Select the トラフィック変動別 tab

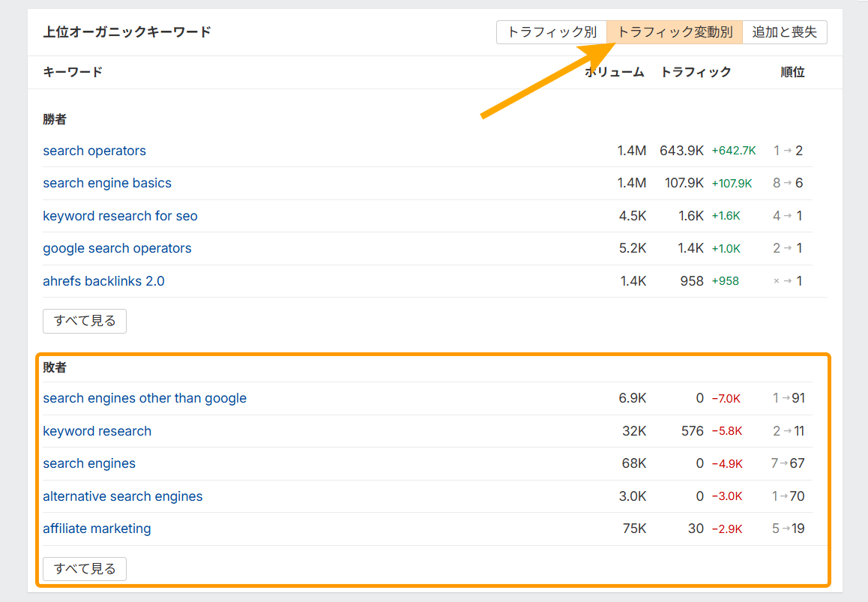click(675, 32)
